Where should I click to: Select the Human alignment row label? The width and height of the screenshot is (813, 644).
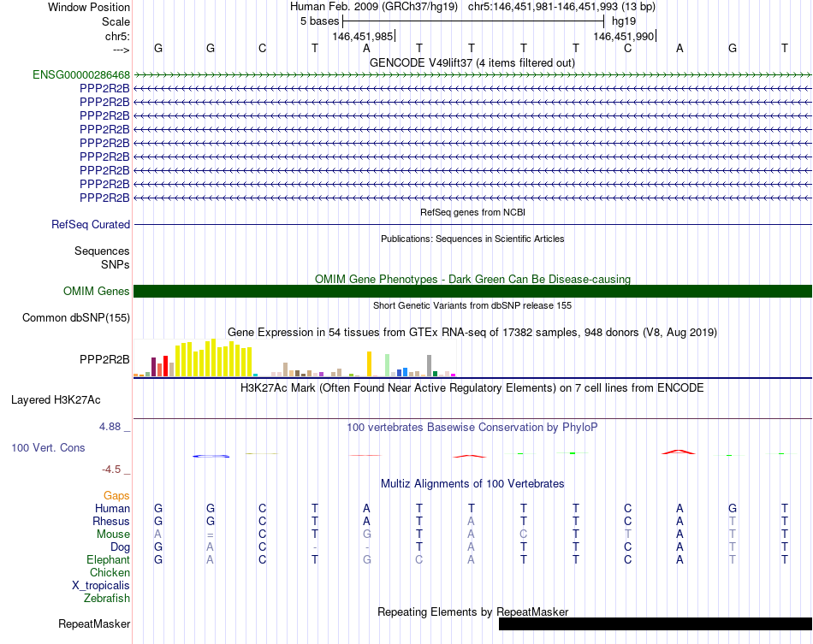click(x=112, y=508)
